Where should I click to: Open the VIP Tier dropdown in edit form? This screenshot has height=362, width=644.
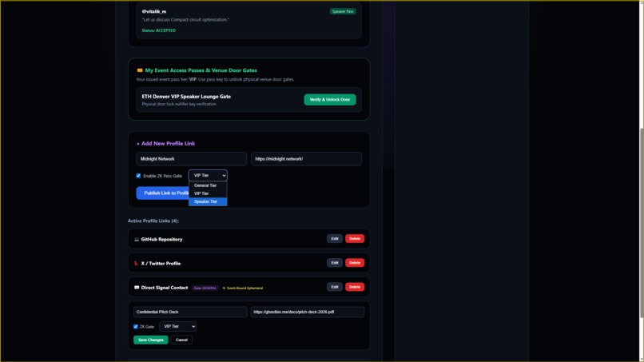point(178,326)
